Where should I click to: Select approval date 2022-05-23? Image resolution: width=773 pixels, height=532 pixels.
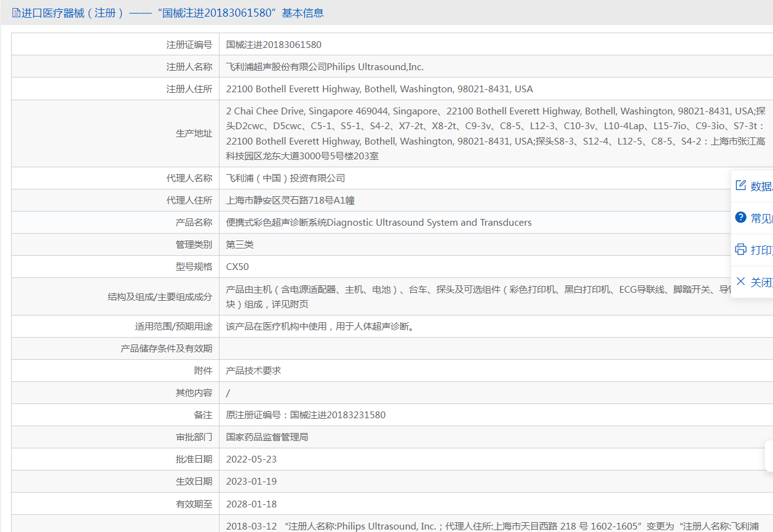click(252, 459)
